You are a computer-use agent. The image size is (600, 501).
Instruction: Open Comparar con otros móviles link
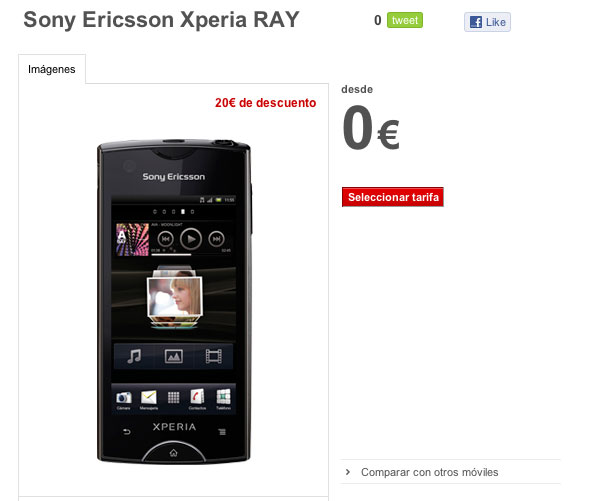click(x=429, y=472)
